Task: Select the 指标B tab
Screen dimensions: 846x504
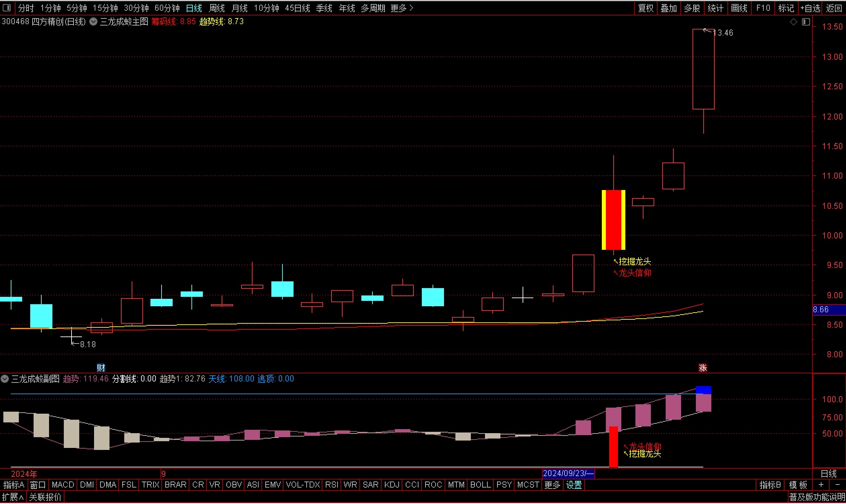Action: pos(770,486)
